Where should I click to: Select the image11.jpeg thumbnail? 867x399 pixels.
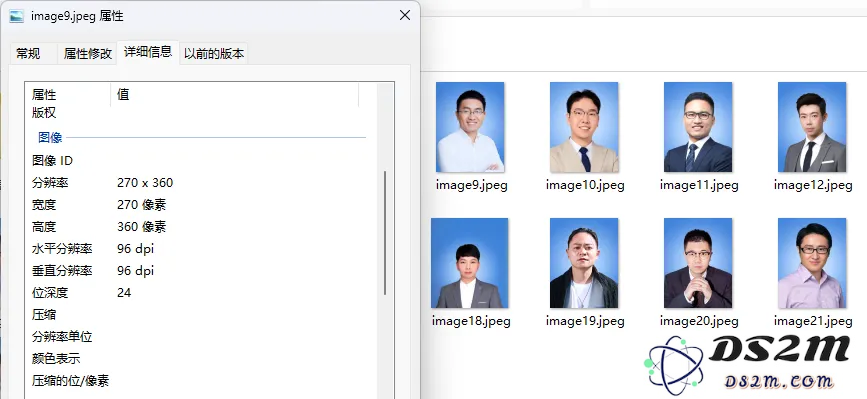(x=698, y=127)
